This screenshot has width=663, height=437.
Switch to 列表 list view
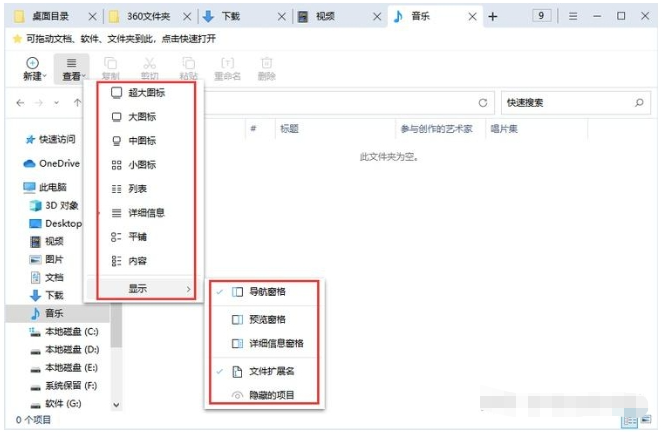pos(138,188)
